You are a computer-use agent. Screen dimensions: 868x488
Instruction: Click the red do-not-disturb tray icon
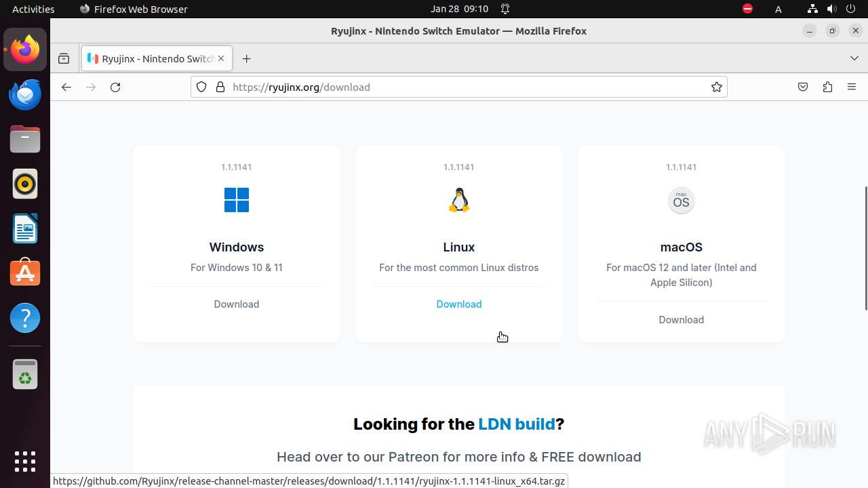(x=747, y=9)
